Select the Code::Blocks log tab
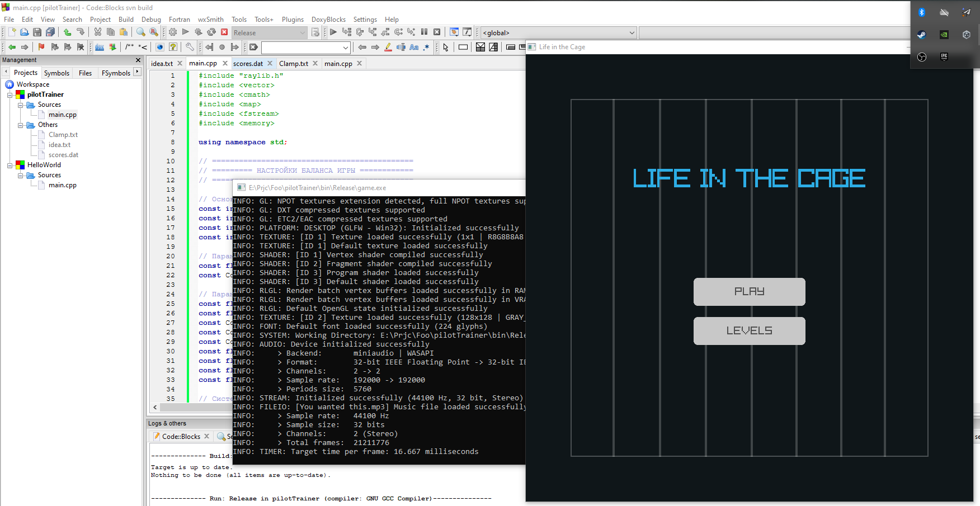This screenshot has height=506, width=980. click(x=181, y=437)
